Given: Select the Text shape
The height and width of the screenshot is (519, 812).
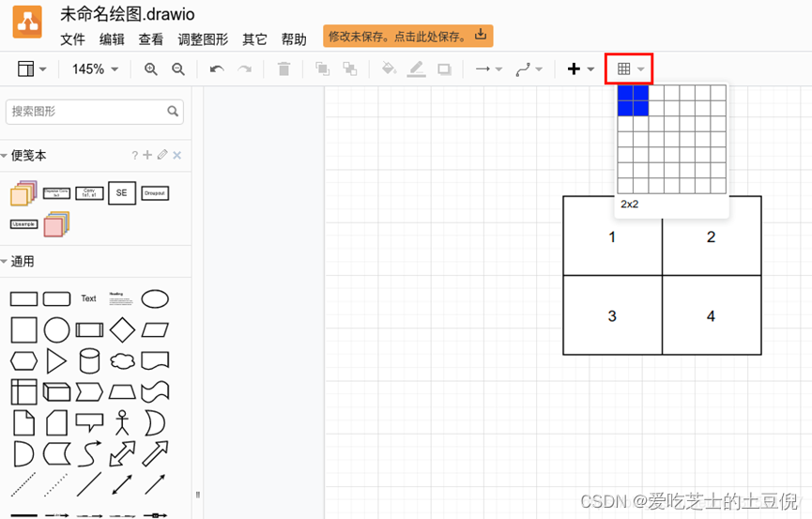Looking at the screenshot, I should tap(88, 298).
